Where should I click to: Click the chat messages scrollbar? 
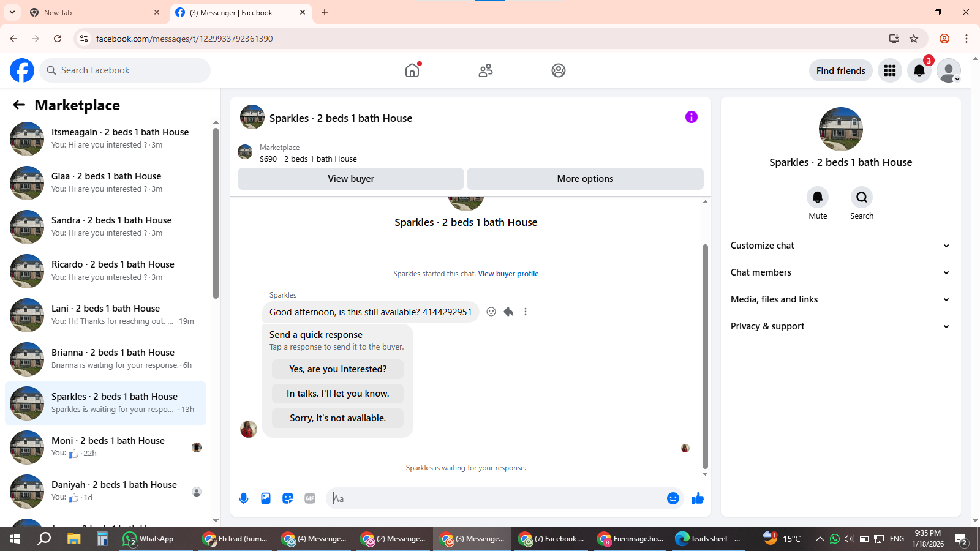[x=705, y=356]
